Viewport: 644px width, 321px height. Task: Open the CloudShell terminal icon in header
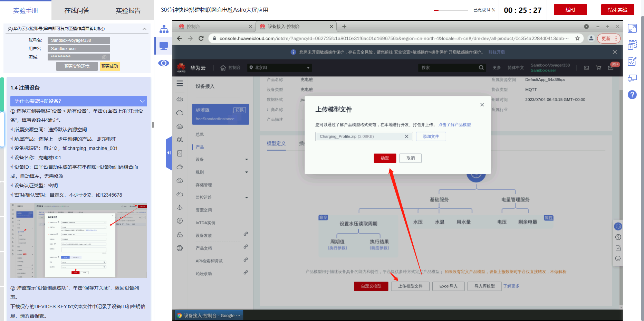pyautogui.click(x=586, y=68)
